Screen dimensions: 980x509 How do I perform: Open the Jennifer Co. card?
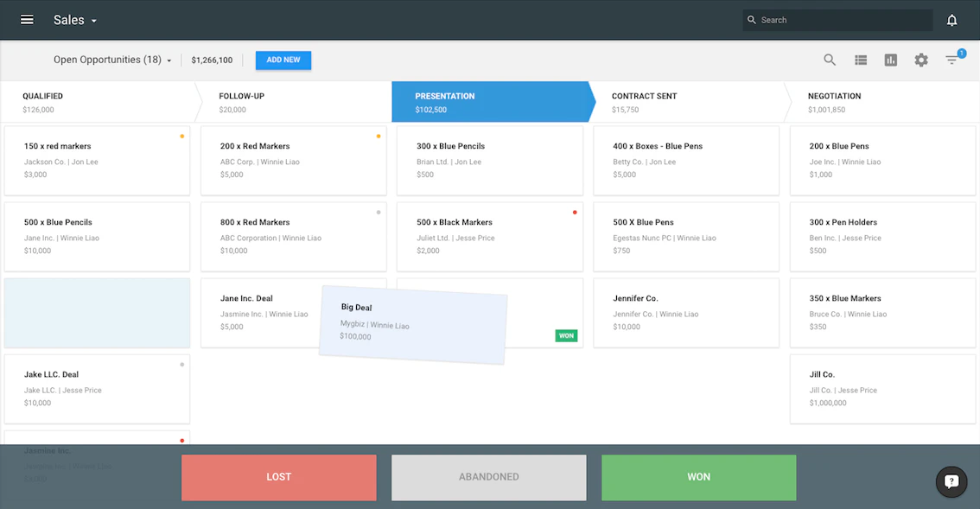tap(686, 313)
